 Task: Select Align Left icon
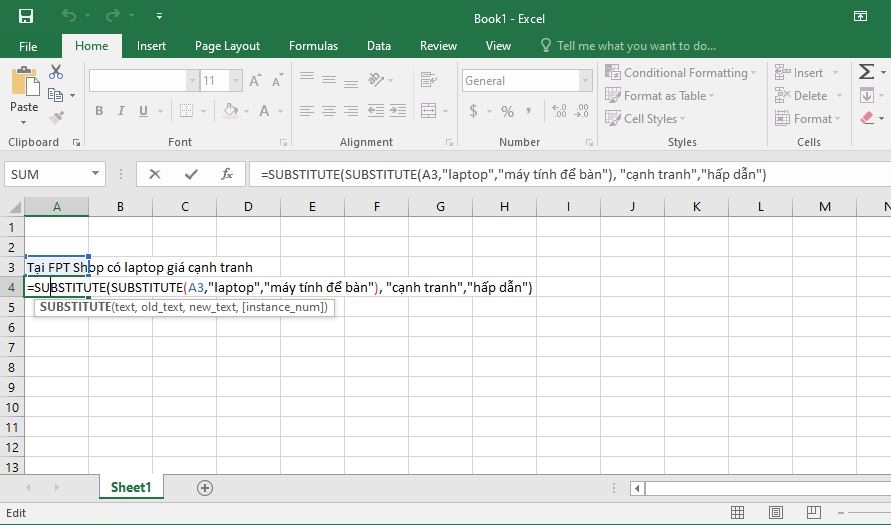click(x=307, y=111)
